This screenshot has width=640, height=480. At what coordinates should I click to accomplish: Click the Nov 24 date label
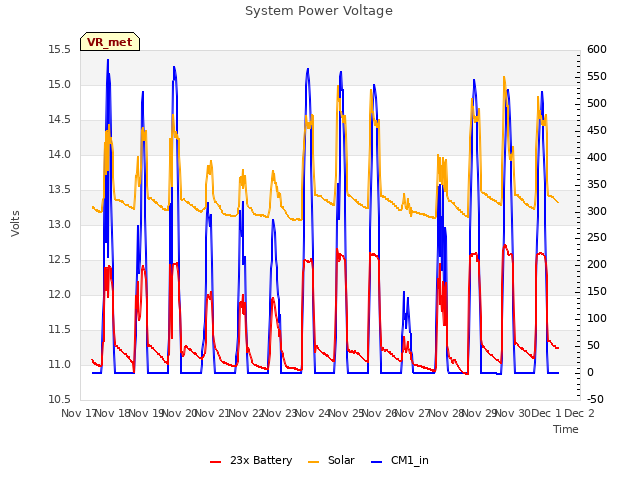click(x=313, y=414)
